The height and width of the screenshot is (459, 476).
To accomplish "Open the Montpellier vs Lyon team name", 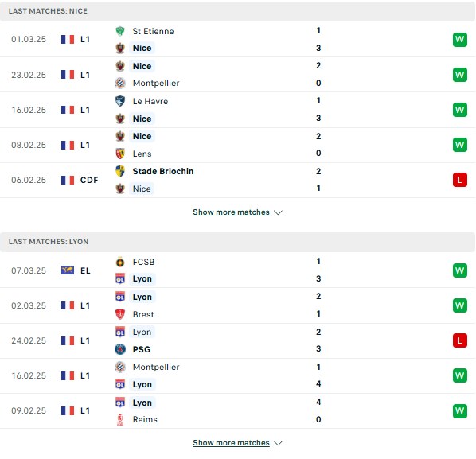I will [x=156, y=367].
